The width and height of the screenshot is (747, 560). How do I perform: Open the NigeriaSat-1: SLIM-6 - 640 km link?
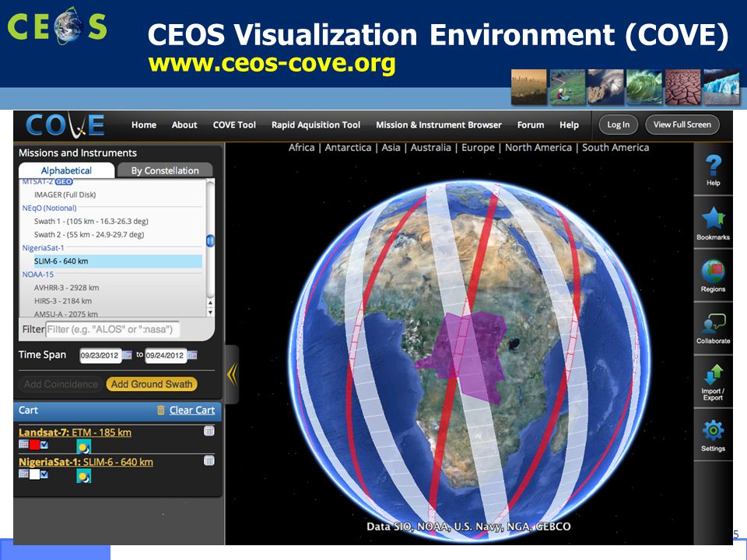click(x=86, y=462)
